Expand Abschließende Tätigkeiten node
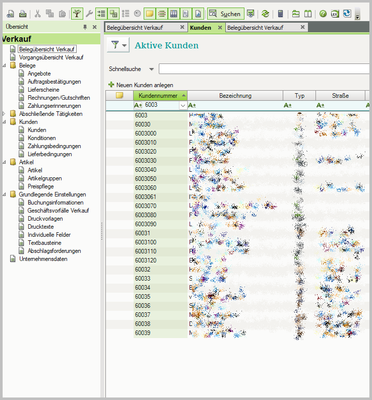This screenshot has height=400, width=372. pyautogui.click(x=5, y=114)
